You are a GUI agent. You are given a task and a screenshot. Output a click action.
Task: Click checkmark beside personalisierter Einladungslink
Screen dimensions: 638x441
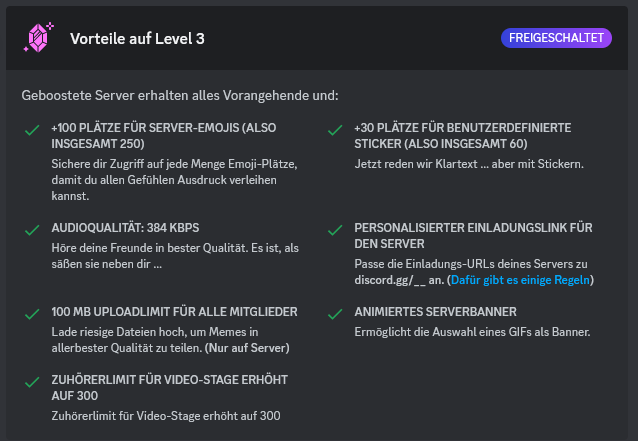(334, 229)
